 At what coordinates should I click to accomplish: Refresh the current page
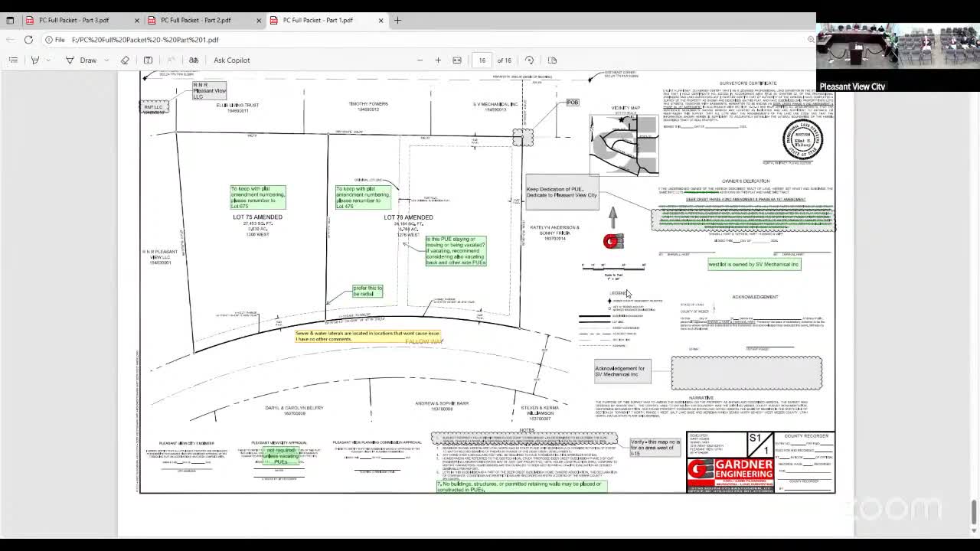(28, 39)
